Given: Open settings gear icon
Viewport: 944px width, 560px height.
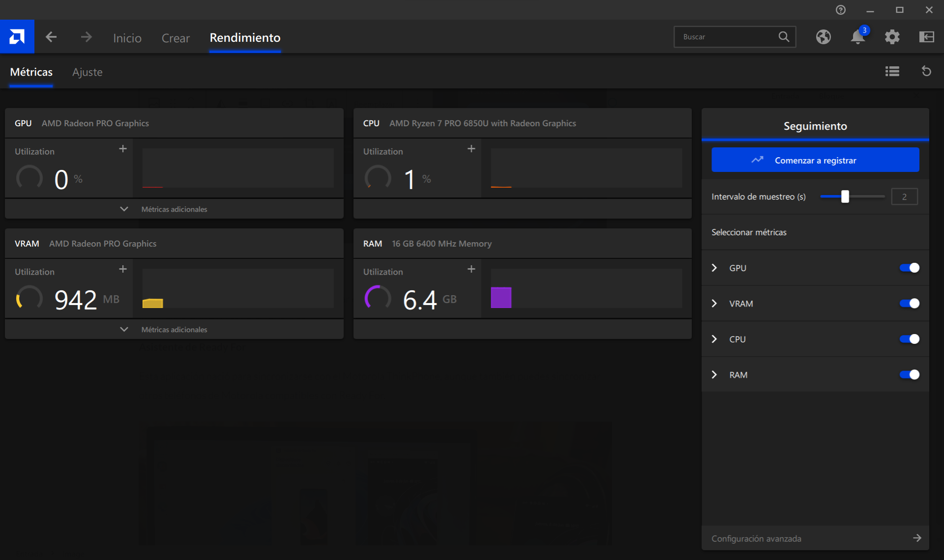Looking at the screenshot, I should (x=892, y=37).
